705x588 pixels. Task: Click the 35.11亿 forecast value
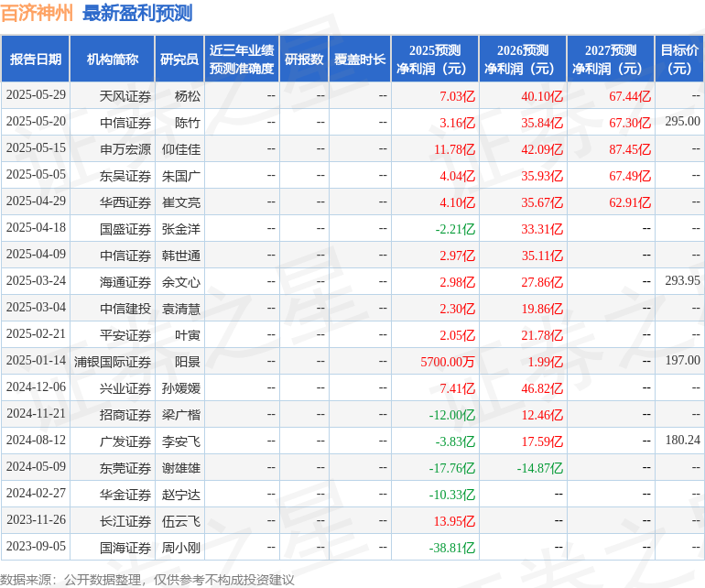click(x=542, y=256)
